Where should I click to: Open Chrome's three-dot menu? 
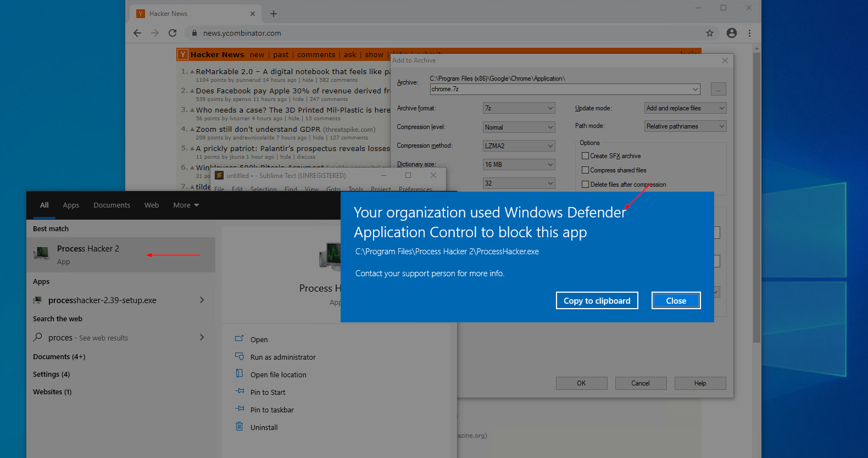(x=749, y=33)
